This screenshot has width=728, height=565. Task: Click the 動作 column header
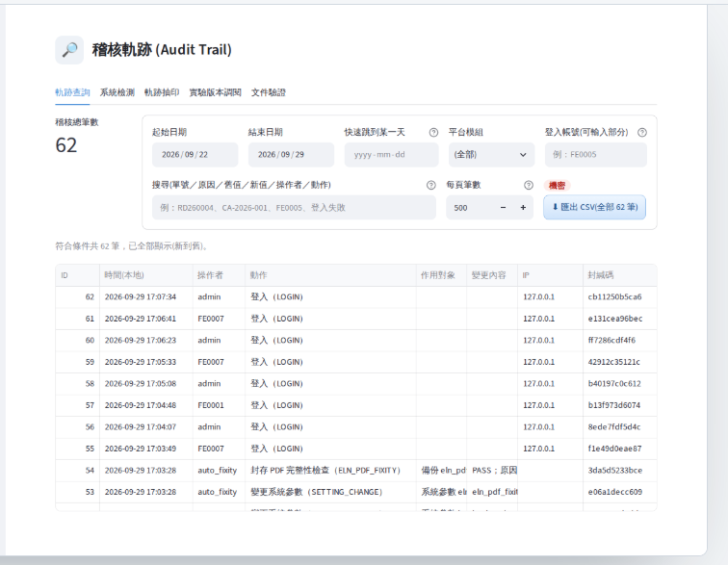point(330,275)
